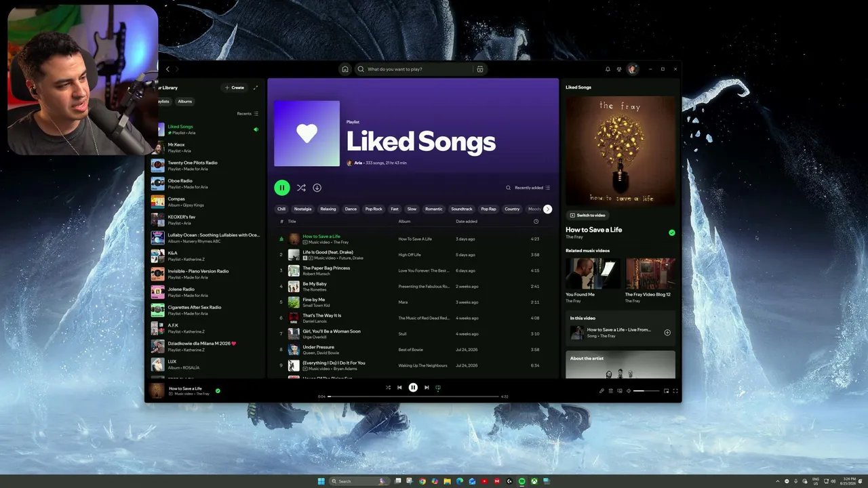The height and width of the screenshot is (488, 868).
Task: Play 'The Paper Bag Princess' track row
Action: pos(414,270)
